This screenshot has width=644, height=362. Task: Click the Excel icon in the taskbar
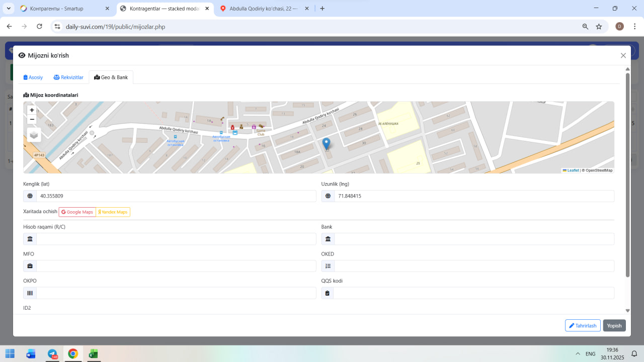click(93, 354)
